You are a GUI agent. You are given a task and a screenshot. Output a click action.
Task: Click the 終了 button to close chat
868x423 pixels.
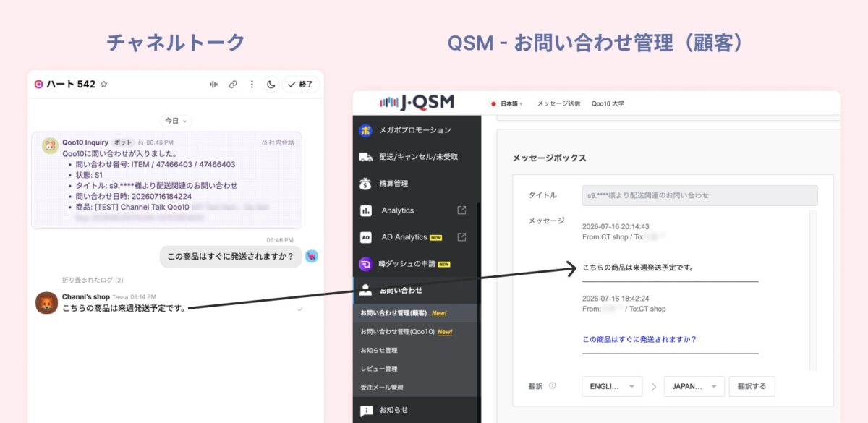[301, 85]
